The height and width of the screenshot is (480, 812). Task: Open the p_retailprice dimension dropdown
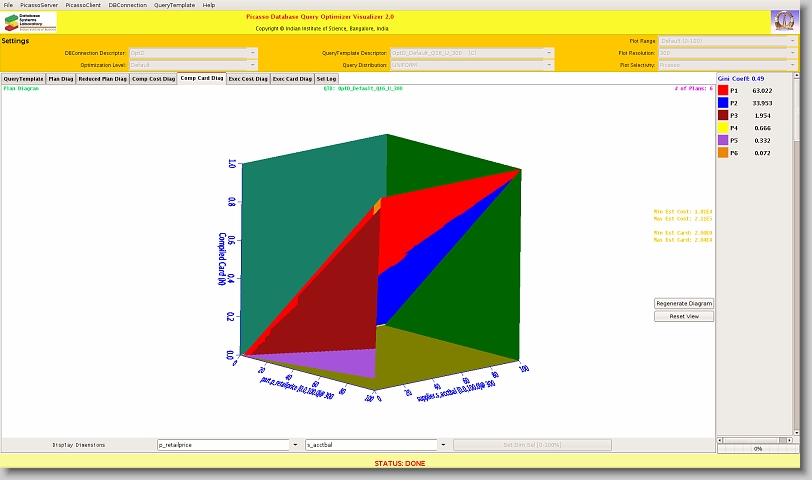tap(295, 445)
